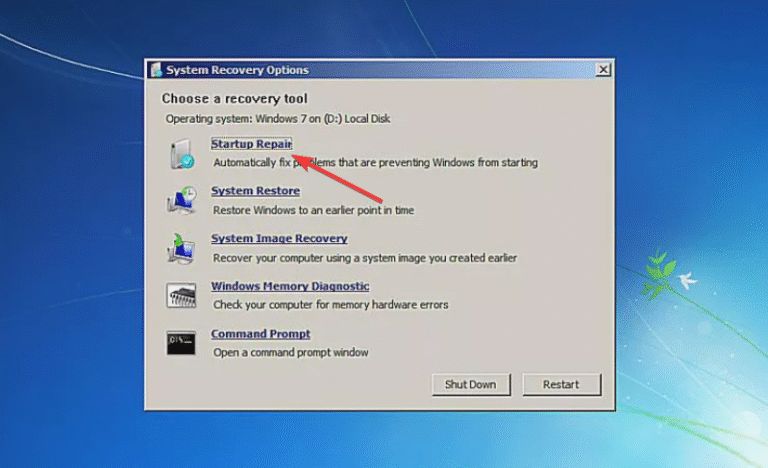Screen dimensions: 768x468
Task: Open the Command Prompt link
Action: (x=261, y=334)
